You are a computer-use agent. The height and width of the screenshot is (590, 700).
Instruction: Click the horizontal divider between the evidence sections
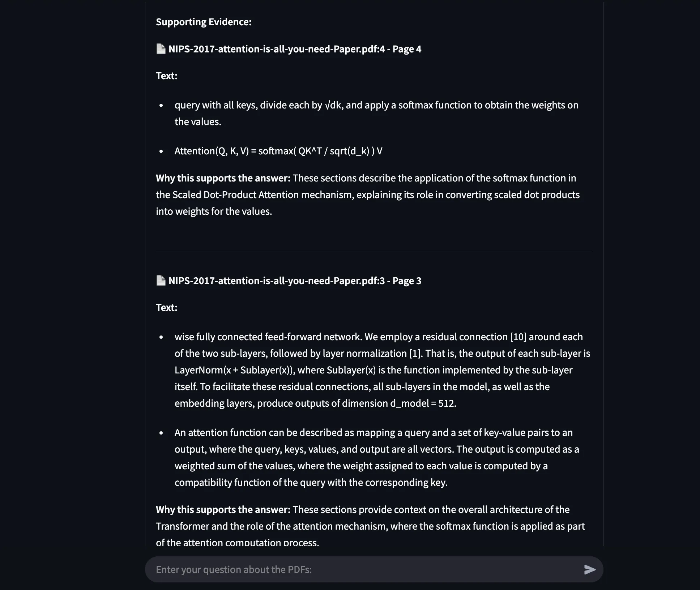point(374,251)
